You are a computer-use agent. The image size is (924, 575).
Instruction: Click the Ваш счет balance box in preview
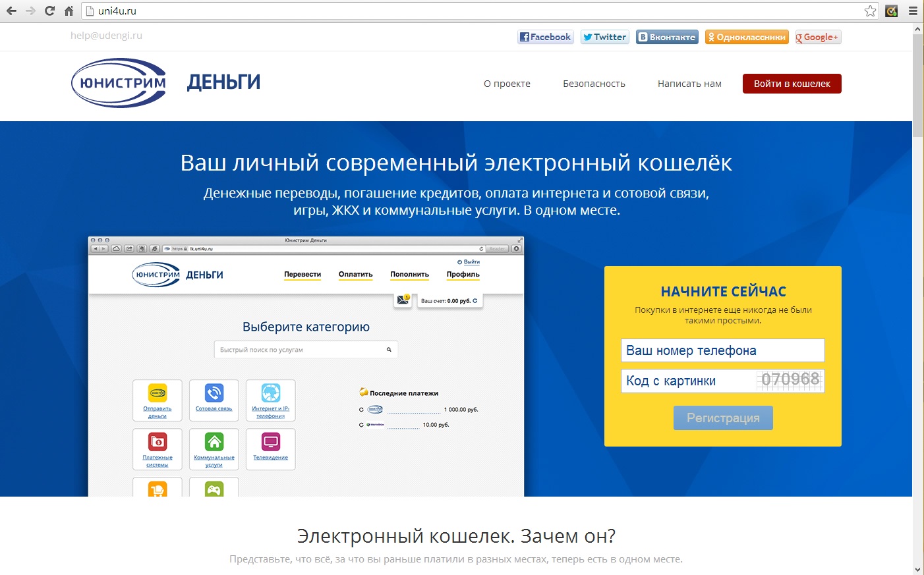click(x=449, y=300)
